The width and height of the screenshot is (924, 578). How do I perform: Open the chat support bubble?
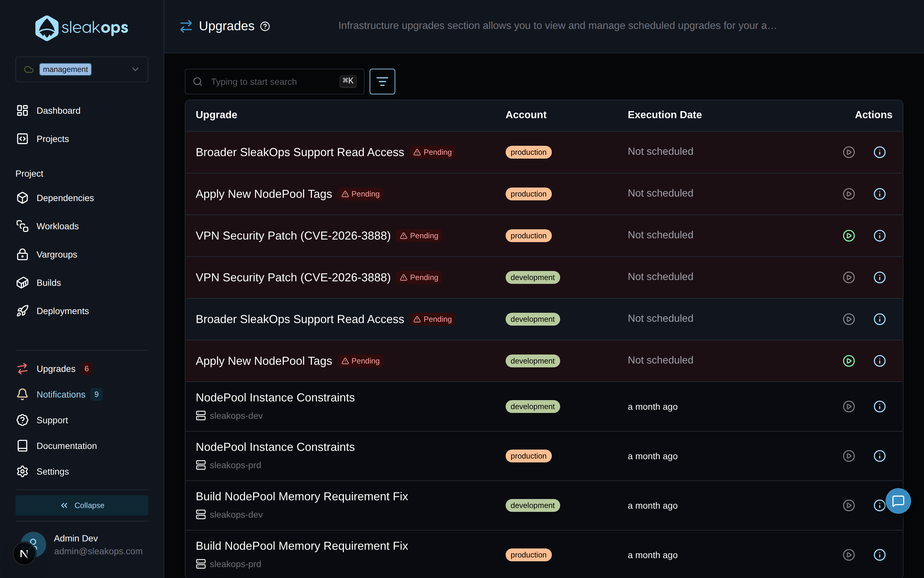tap(898, 501)
